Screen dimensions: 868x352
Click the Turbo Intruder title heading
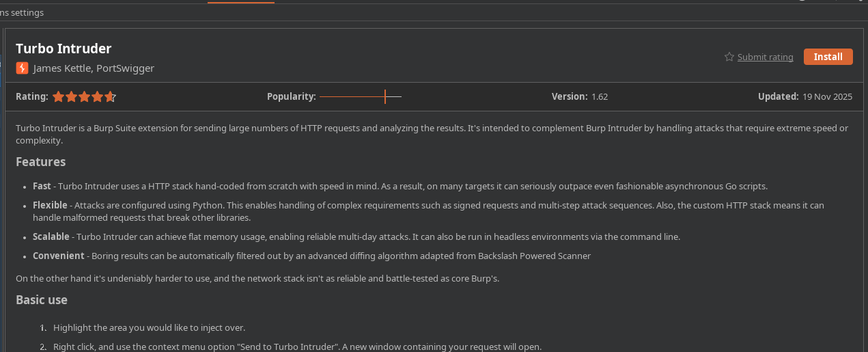64,49
